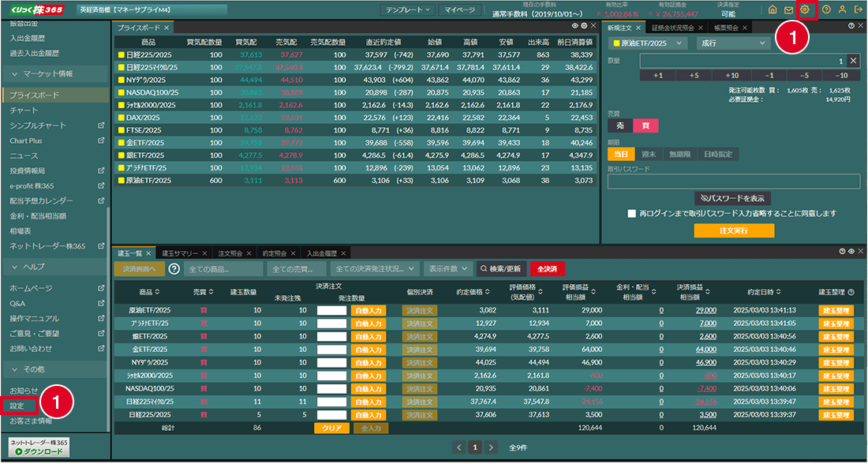
Task: Click 決済画面へ button
Action: (x=139, y=269)
